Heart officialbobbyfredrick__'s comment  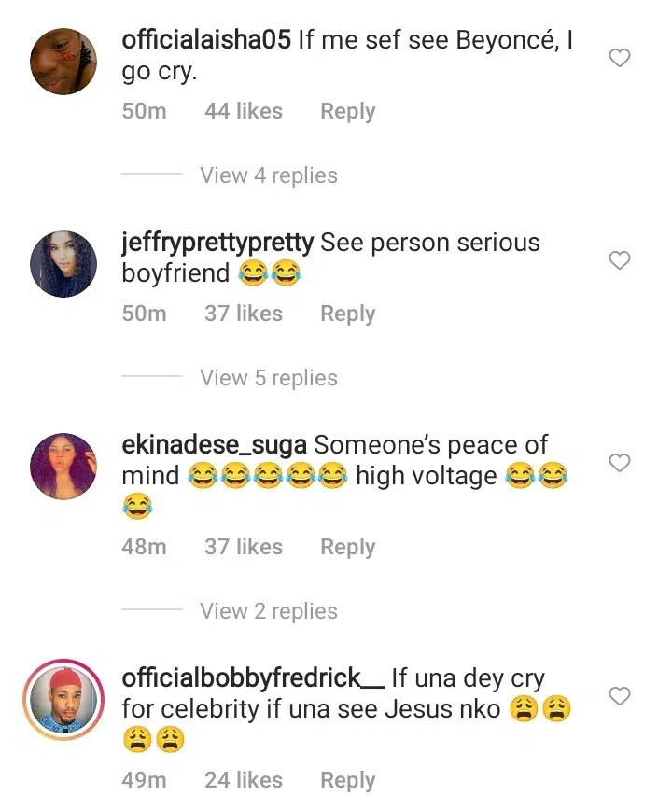[x=619, y=695]
